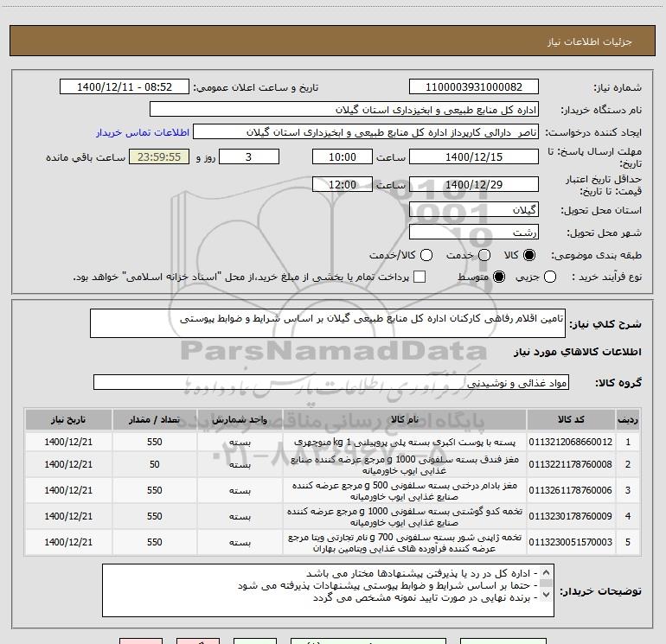Click the quantity 50 in row 2
The height and width of the screenshot is (644, 666).
[154, 464]
